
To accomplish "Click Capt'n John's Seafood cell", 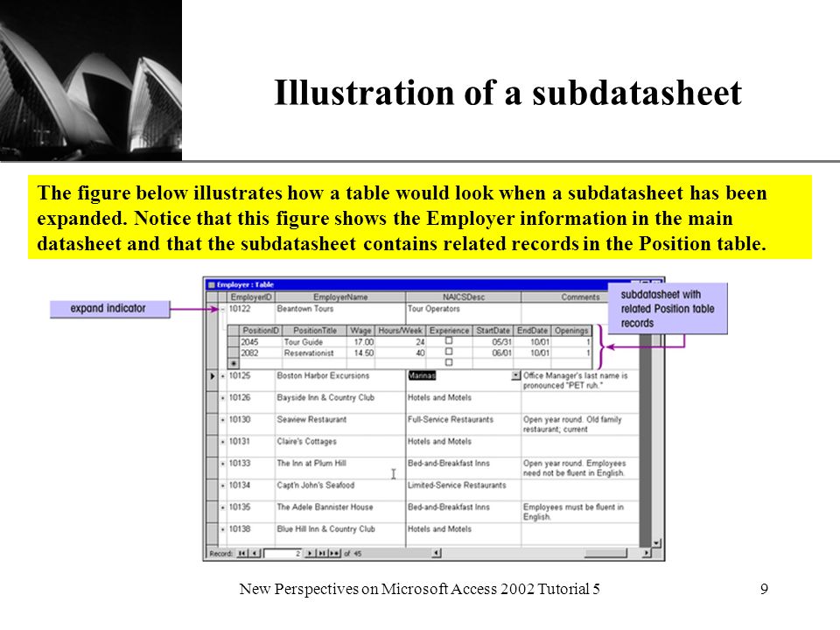I will click(340, 490).
